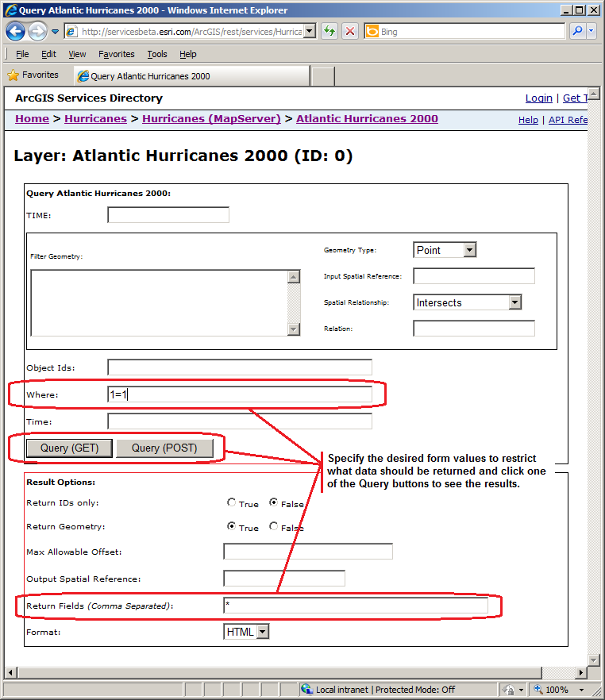The width and height of the screenshot is (605, 700).
Task: Click the browser Back arrow button
Action: (16, 31)
